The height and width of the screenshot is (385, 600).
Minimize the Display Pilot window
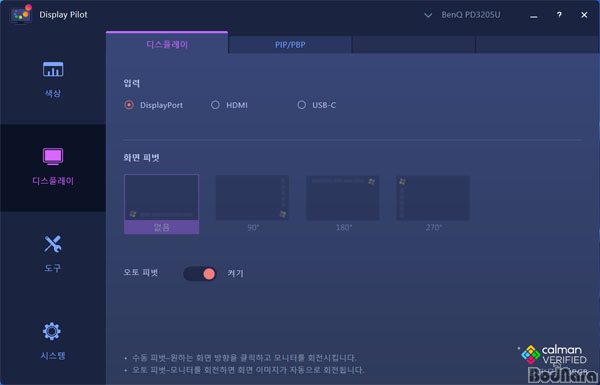pos(534,16)
